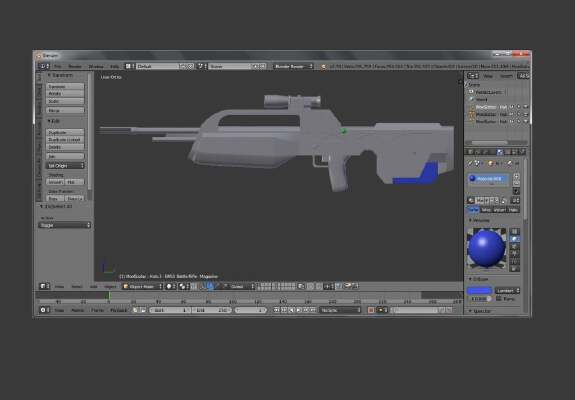The width and height of the screenshot is (575, 400).
Task: Expand the Specular panel
Action: 470,311
